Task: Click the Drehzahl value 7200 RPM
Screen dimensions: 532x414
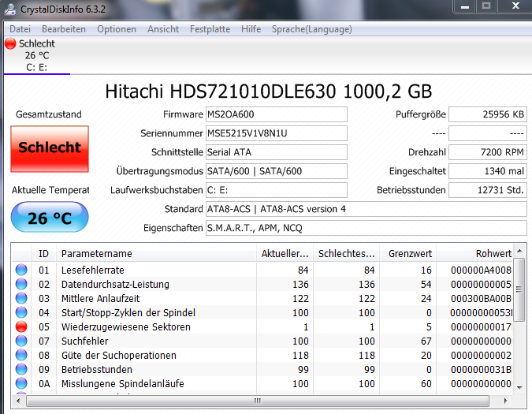Action: [x=488, y=152]
